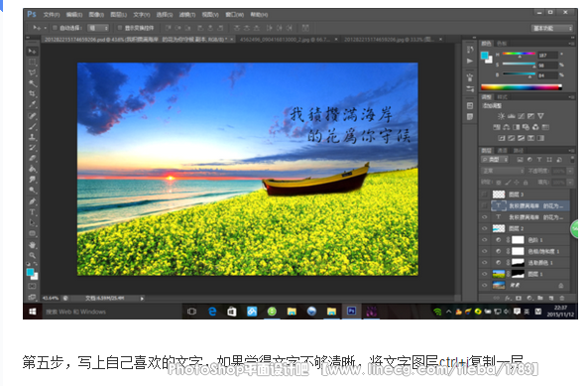Screen dimensions: 588x386
Task: Enable the 自动选择 auto-select checkbox
Action: click(x=55, y=28)
